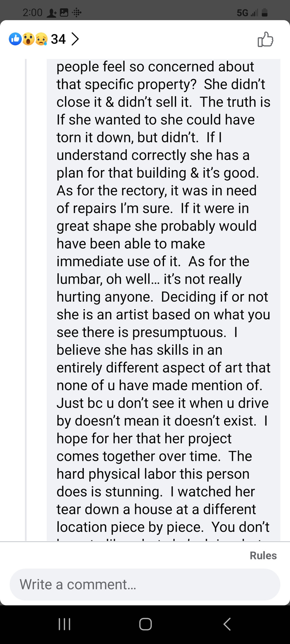The width and height of the screenshot is (290, 644).
Task: Tap the reply thread vertical line
Action: point(26,299)
